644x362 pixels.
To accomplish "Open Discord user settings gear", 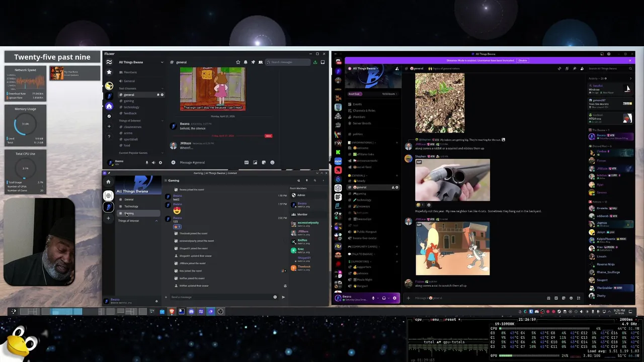I will [x=394, y=298].
